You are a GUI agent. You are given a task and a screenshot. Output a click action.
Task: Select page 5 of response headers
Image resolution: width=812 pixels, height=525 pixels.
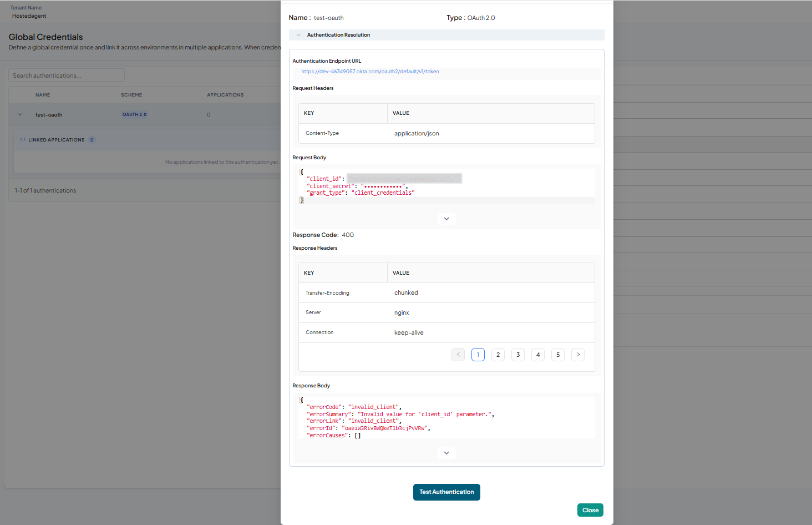point(558,355)
